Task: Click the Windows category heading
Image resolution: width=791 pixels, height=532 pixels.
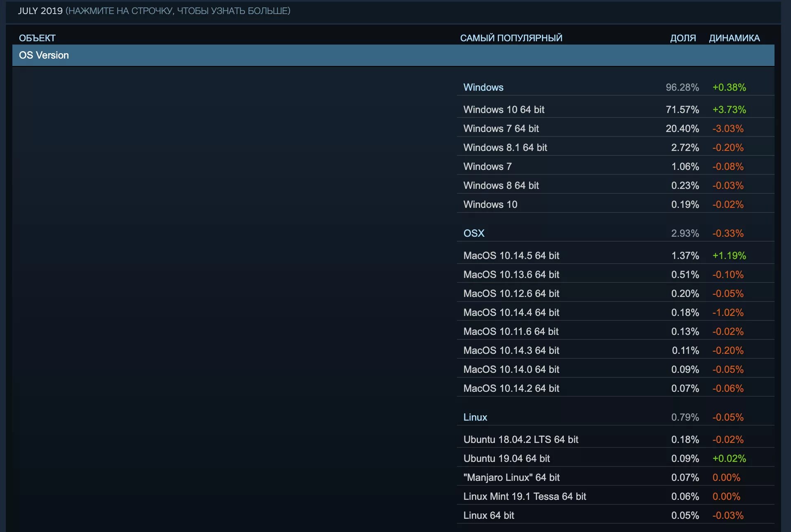Action: [x=483, y=87]
